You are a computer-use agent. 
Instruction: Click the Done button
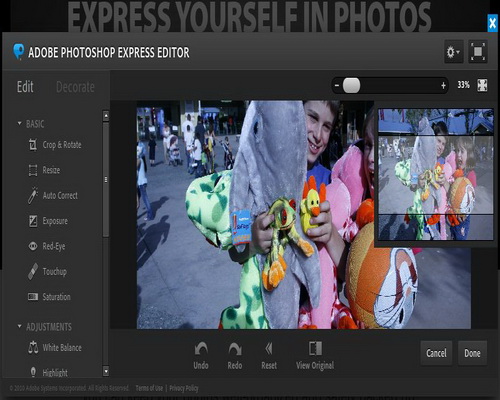coord(472,353)
